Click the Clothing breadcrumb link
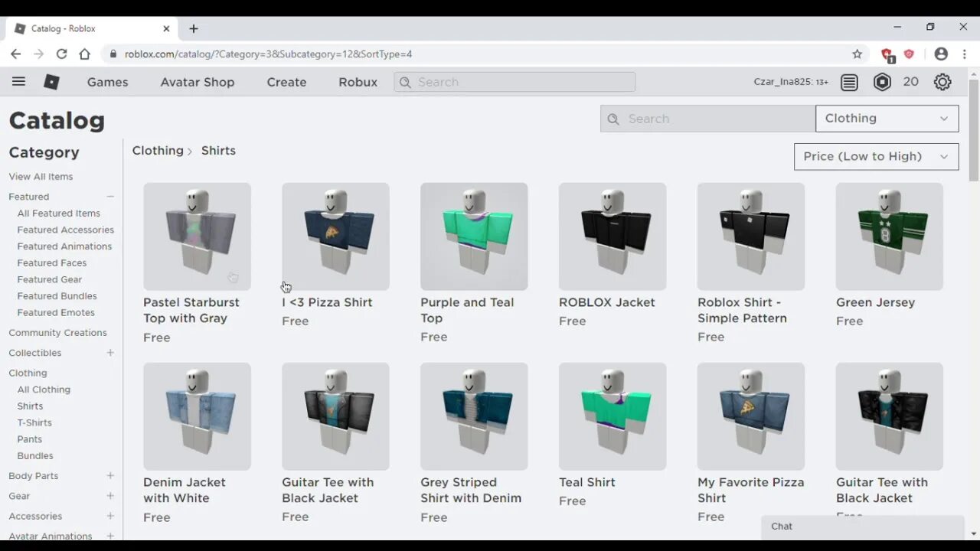 pos(158,151)
